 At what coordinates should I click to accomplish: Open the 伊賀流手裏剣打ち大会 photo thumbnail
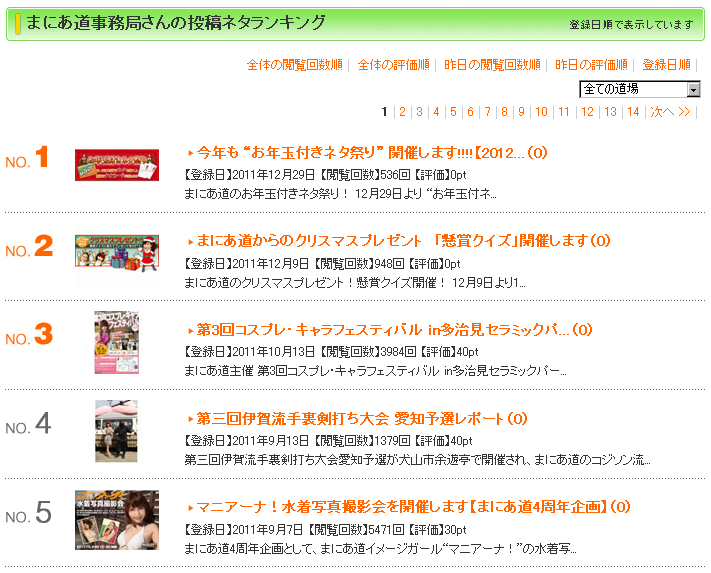pos(117,430)
